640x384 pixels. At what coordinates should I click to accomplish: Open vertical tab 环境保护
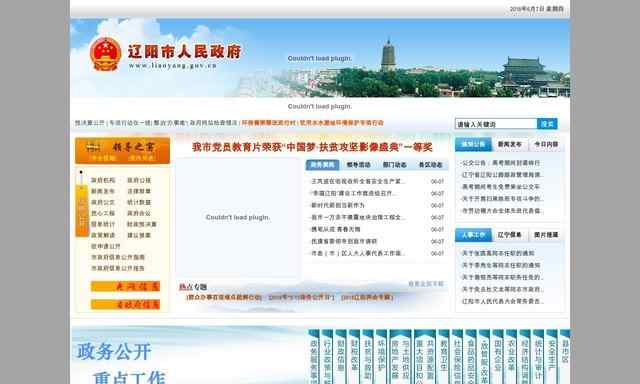coord(381,357)
